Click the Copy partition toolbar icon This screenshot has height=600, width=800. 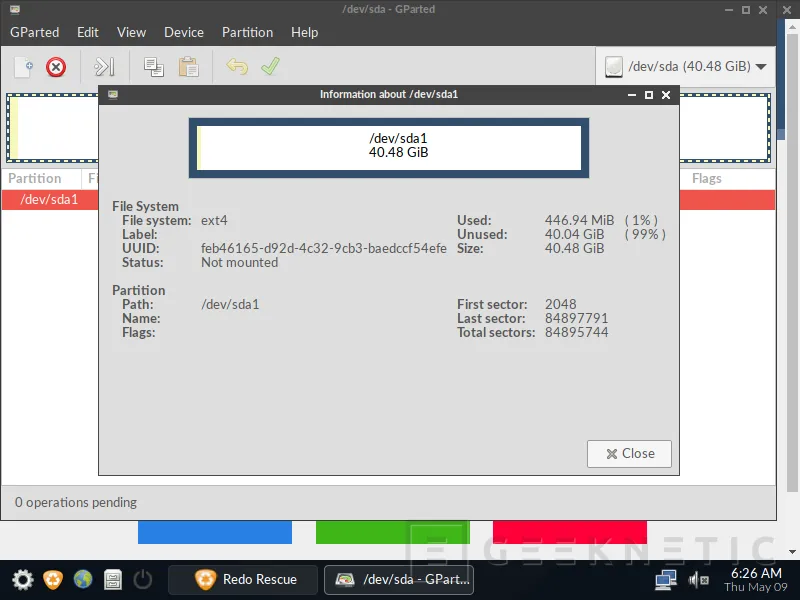(x=153, y=67)
